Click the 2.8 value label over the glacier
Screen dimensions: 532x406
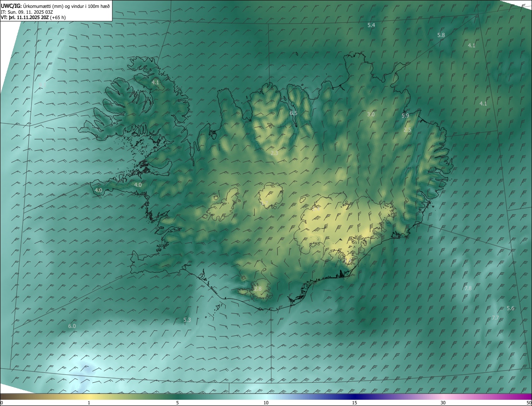click(258, 289)
